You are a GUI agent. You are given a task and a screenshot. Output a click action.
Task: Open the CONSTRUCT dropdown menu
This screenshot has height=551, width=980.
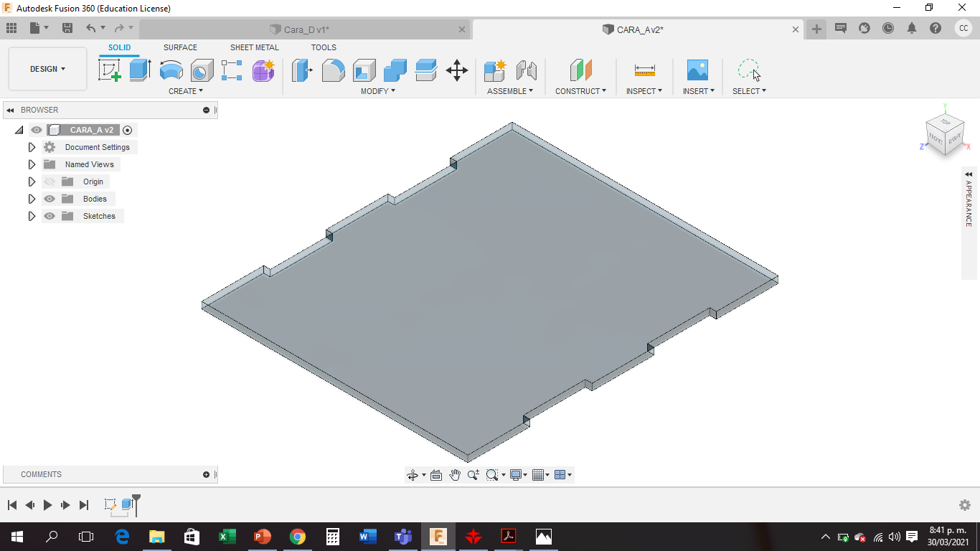coord(580,91)
